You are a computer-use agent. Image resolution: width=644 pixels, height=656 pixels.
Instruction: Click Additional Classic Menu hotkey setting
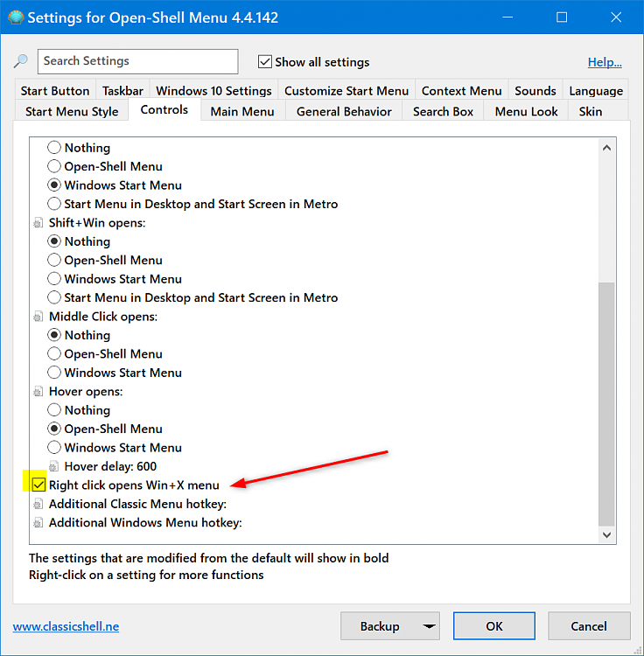click(x=137, y=504)
